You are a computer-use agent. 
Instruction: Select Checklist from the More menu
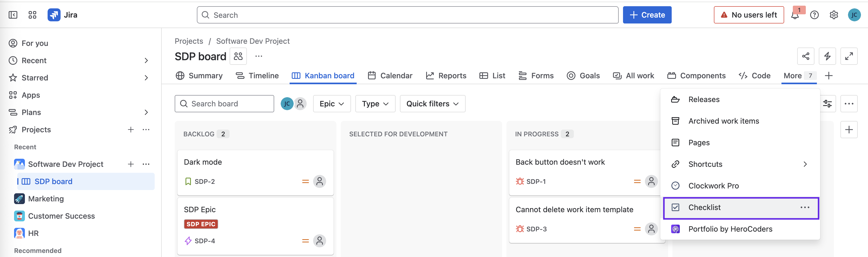click(x=704, y=208)
